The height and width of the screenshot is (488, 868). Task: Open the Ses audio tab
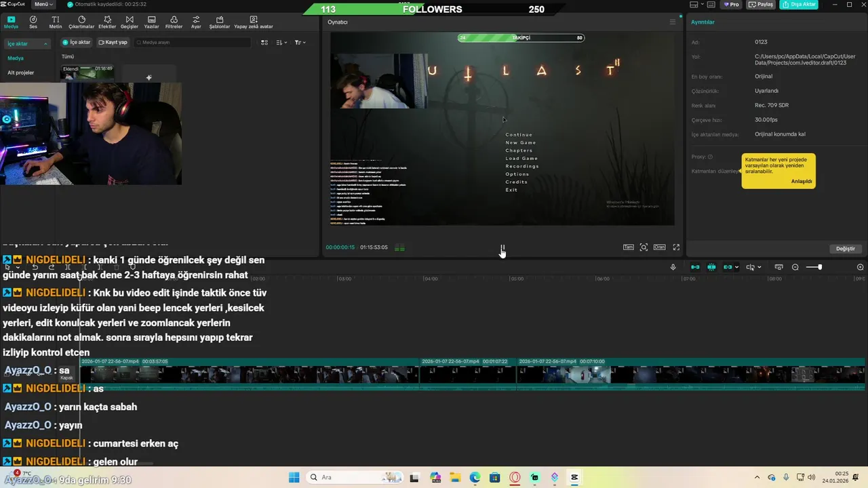(33, 22)
